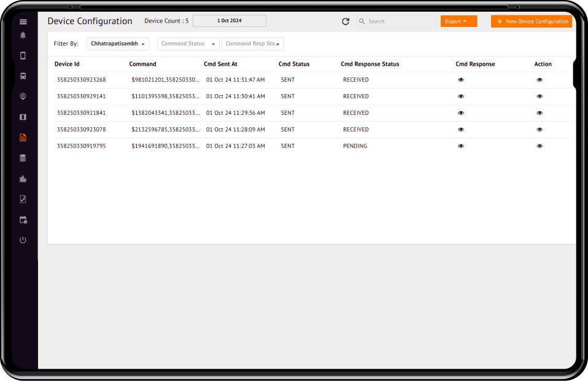Open the Export dropdown button

pyautogui.click(x=458, y=22)
